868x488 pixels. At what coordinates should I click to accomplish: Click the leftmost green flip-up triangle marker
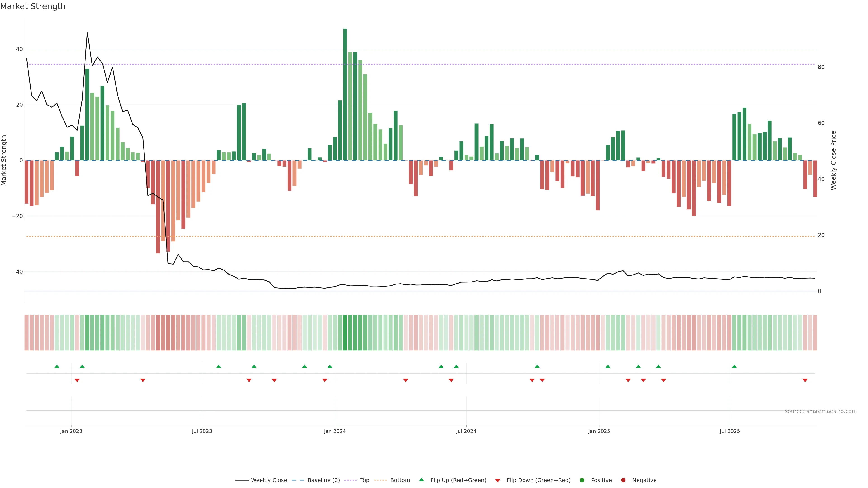click(x=57, y=366)
